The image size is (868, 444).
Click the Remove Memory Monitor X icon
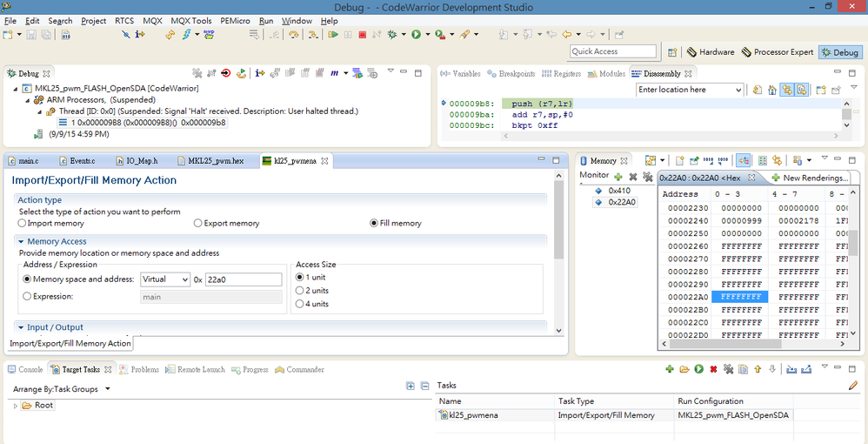[x=632, y=177]
